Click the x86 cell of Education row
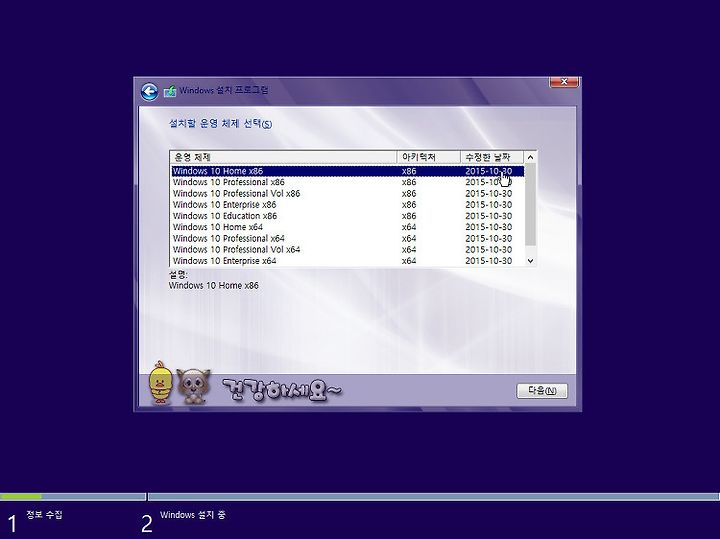 coord(409,216)
